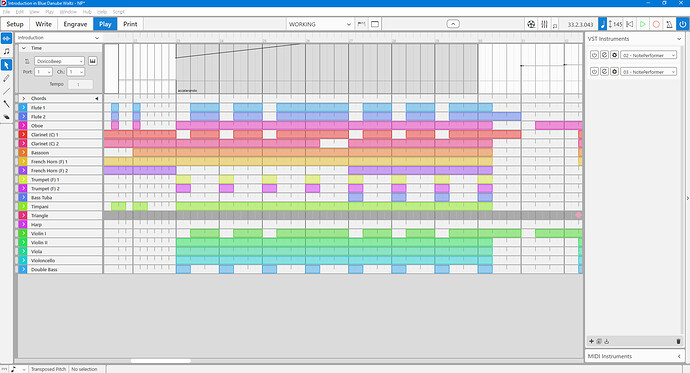
Task: Open the 03 - NotePerformer dropdown
Action: pos(649,71)
